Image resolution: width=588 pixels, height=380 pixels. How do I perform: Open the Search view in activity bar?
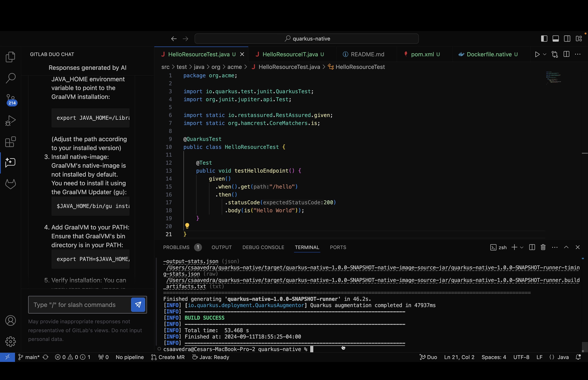[x=10, y=78]
